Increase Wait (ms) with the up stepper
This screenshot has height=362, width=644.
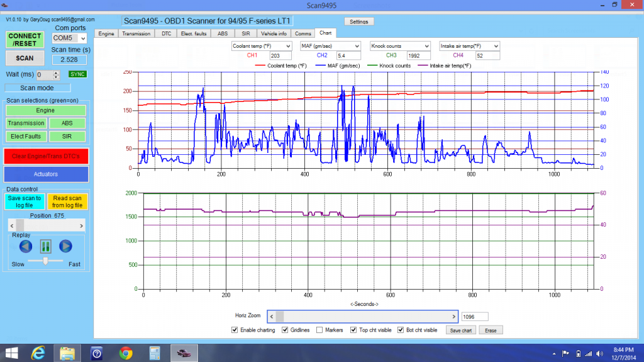56,73
